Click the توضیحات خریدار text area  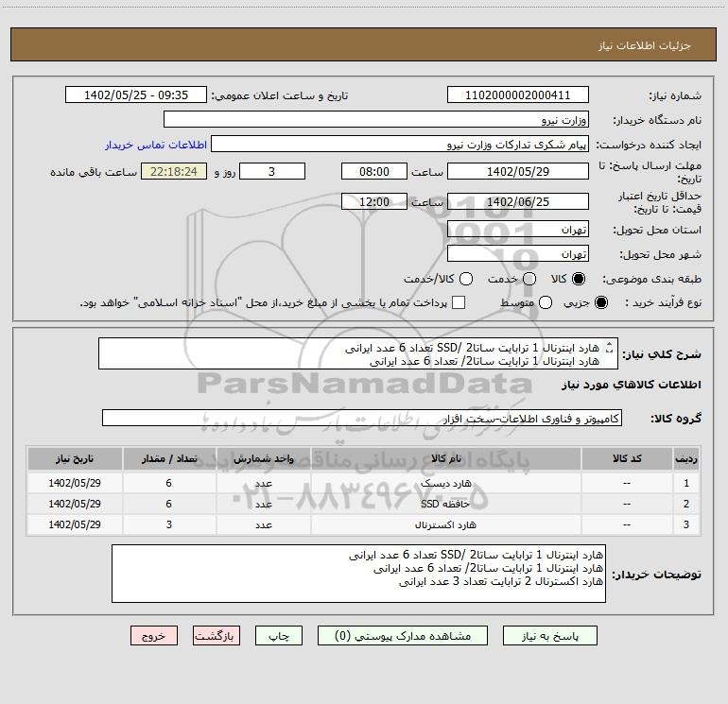point(358,574)
